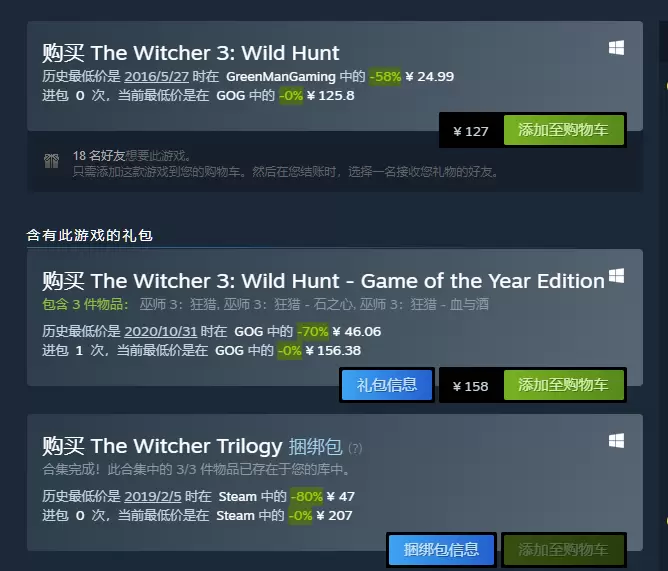Image resolution: width=668 pixels, height=571 pixels.
Task: Click the 18 名好友 friends link
Action: pos(99,156)
